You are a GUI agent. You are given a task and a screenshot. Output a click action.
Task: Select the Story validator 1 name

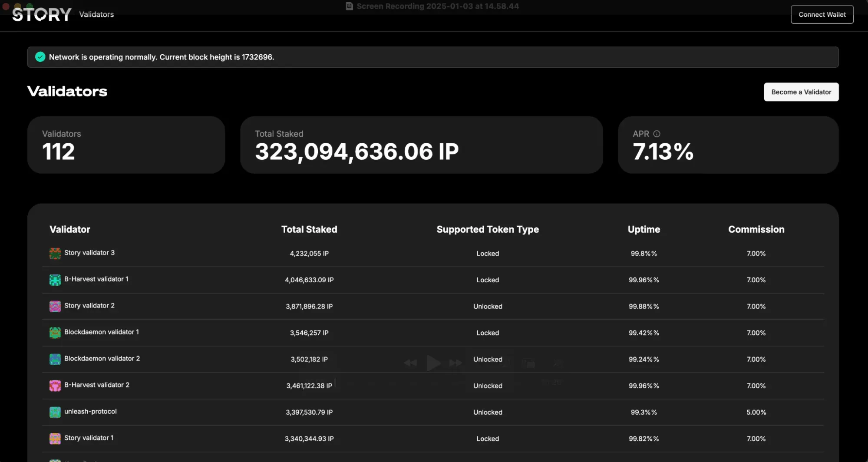89,438
